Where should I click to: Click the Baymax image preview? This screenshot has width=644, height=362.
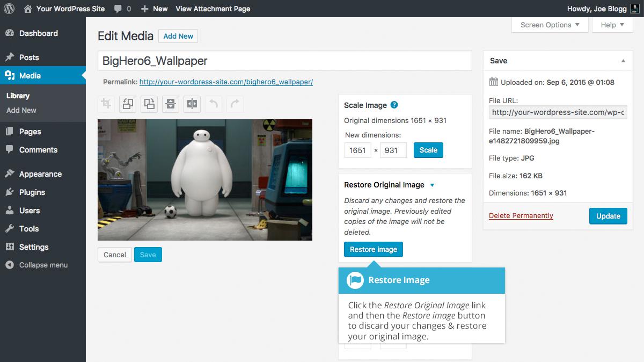205,180
